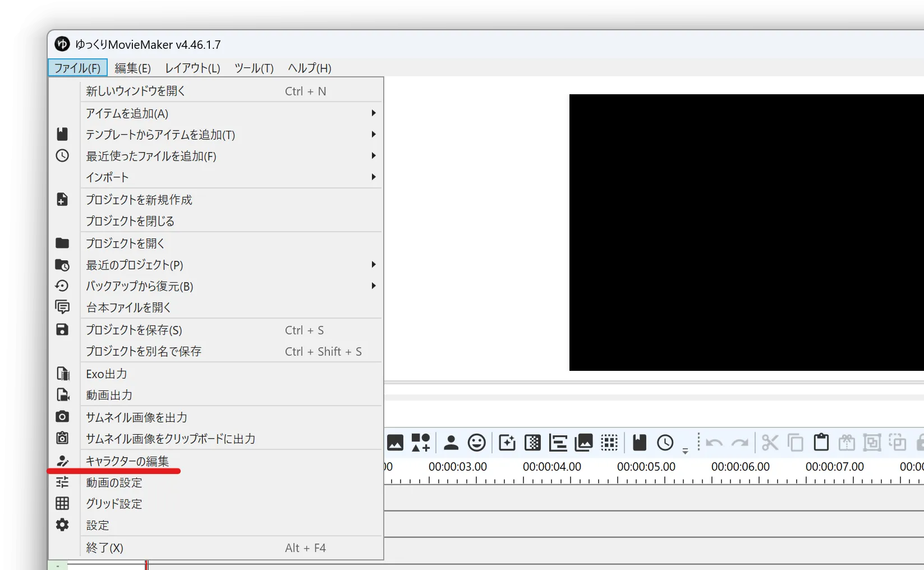Click the indented lines icon in timeline toolbar
Viewport: 924px width, 570px height.
click(x=558, y=443)
